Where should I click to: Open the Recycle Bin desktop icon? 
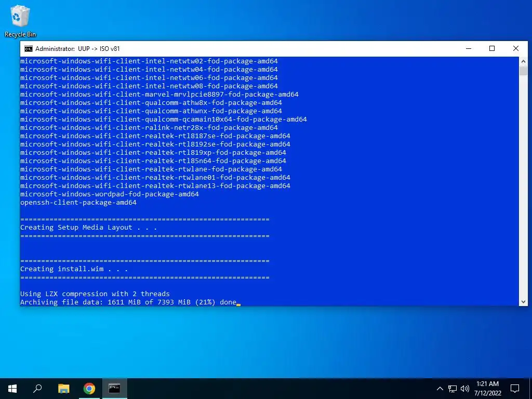[20, 21]
